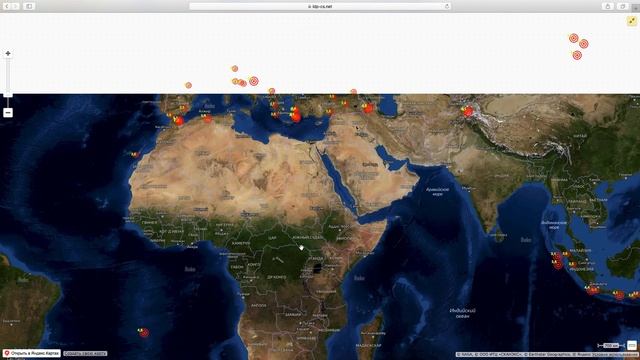The image size is (640, 360).
Task: Activate the ruler tool beside the scale bar
Action: click(632, 345)
